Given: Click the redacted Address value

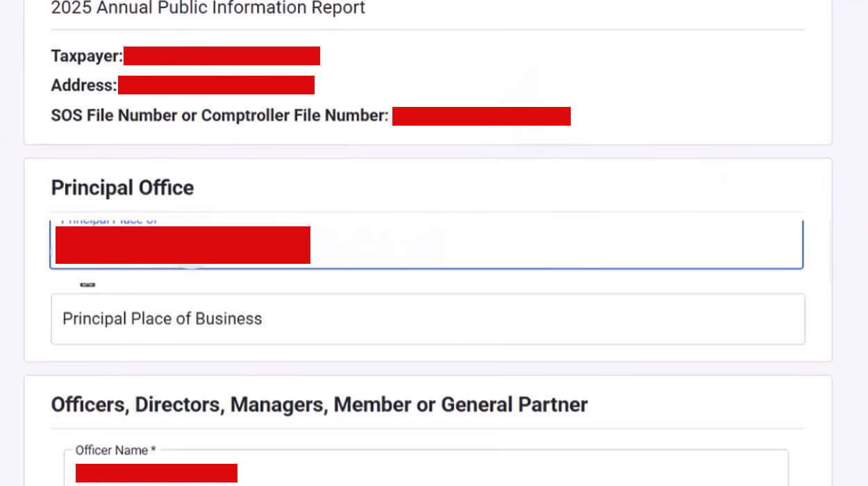Looking at the screenshot, I should pos(216,85).
